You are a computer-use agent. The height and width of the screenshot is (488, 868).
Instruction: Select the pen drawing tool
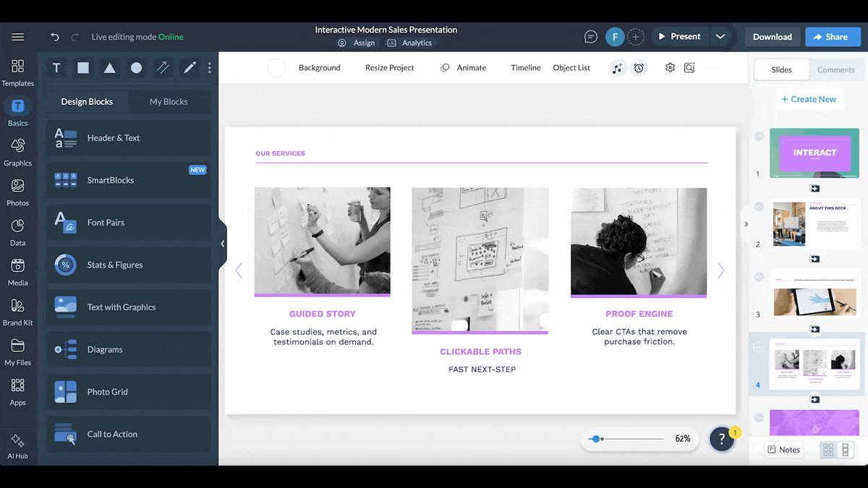(x=190, y=68)
